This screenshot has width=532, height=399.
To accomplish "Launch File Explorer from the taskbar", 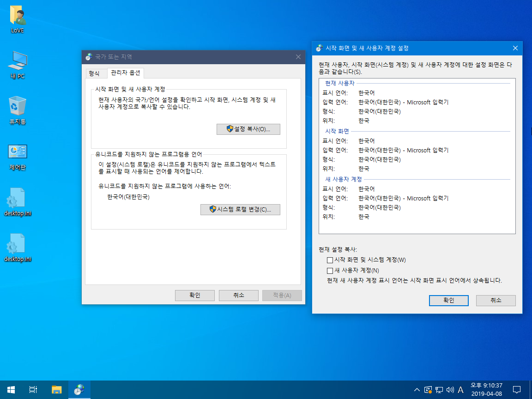I will pyautogui.click(x=56, y=389).
